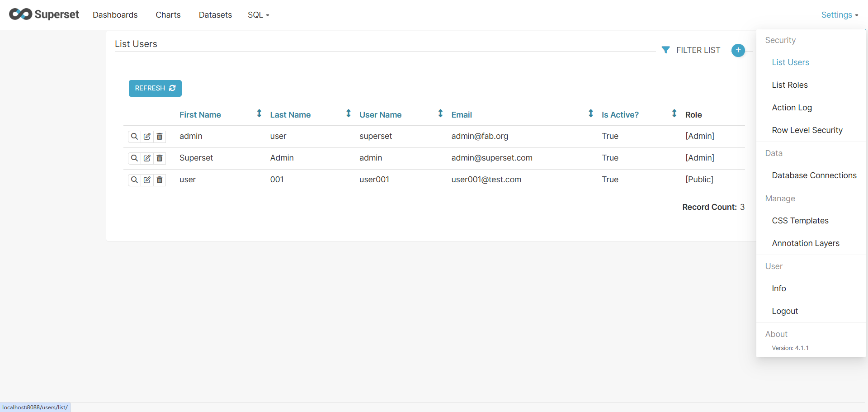Screen dimensions: 868x412
Task: Click the user001 username cell
Action: point(374,180)
